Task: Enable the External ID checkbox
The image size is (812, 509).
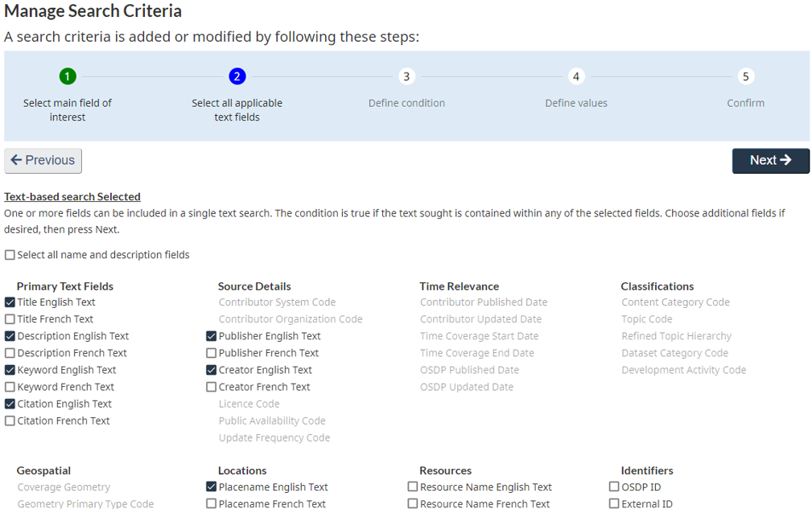Action: coord(613,503)
